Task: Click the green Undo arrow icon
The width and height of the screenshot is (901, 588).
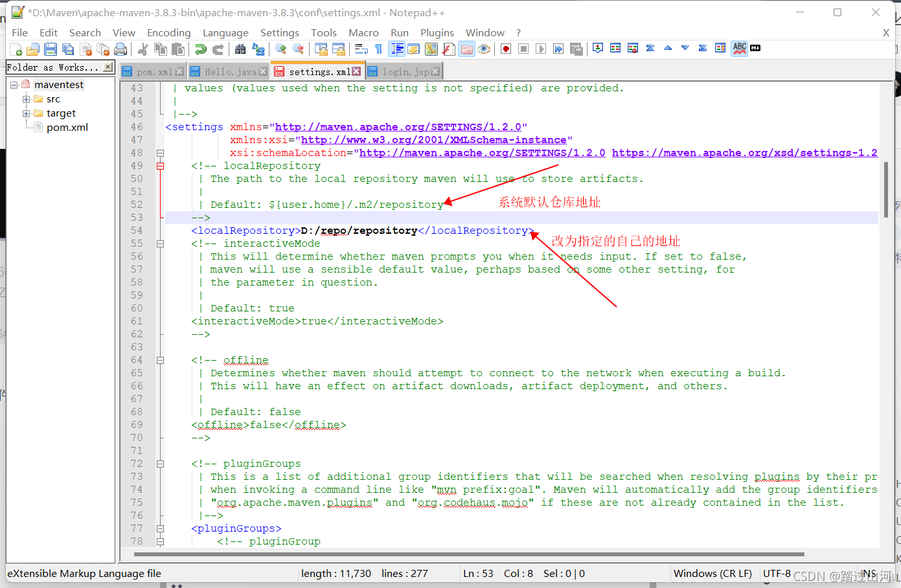Action: coord(200,49)
